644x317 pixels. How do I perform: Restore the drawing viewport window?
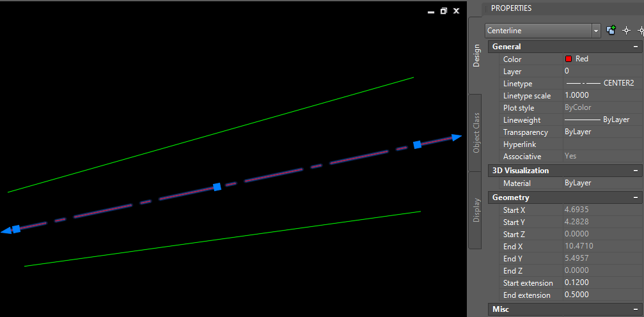coord(444,11)
